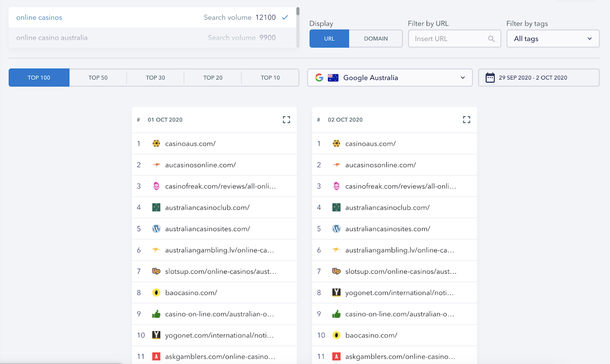Switch display to DOMAIN mode

pyautogui.click(x=376, y=39)
